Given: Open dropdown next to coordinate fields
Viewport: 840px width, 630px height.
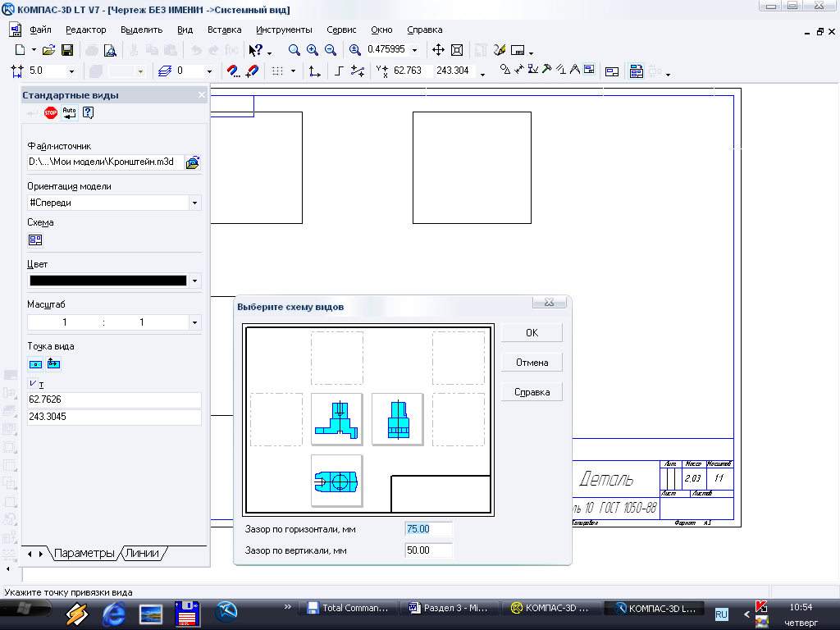Looking at the screenshot, I should [x=482, y=74].
